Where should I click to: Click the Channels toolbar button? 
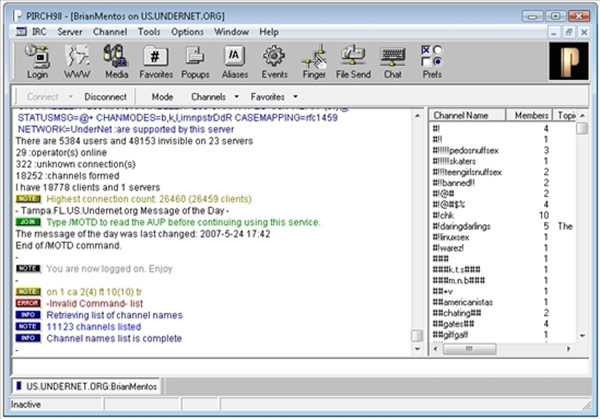208,97
